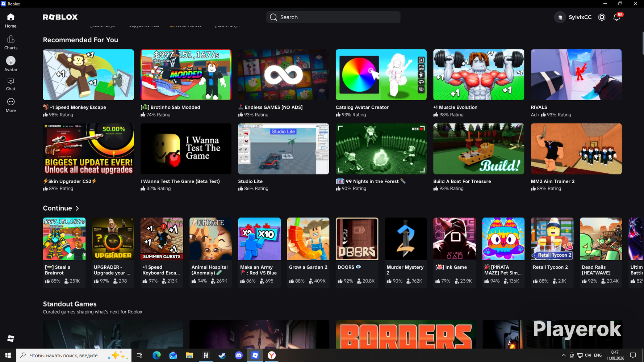
Task: Open the Skin Upgrader CS2 thumbnail
Action: [88, 149]
